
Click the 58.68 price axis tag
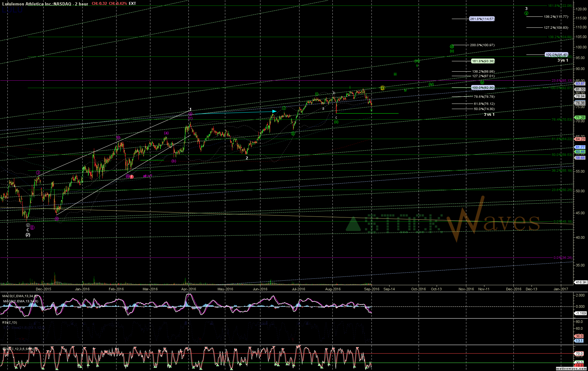click(x=580, y=158)
